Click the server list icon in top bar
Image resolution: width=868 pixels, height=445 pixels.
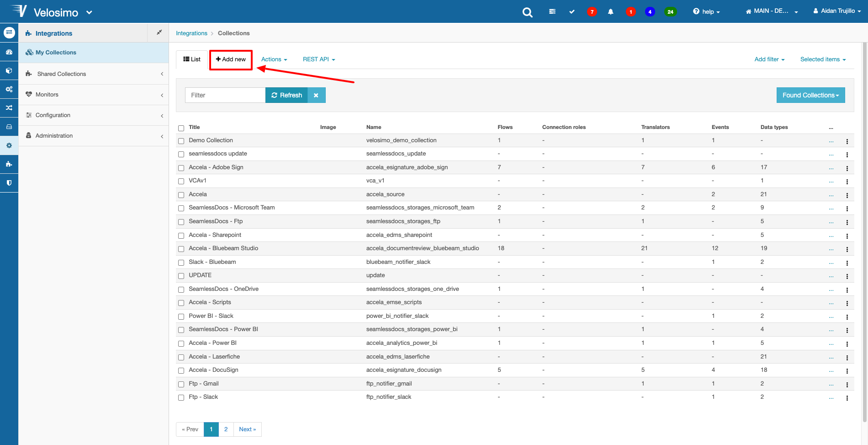[x=552, y=11]
